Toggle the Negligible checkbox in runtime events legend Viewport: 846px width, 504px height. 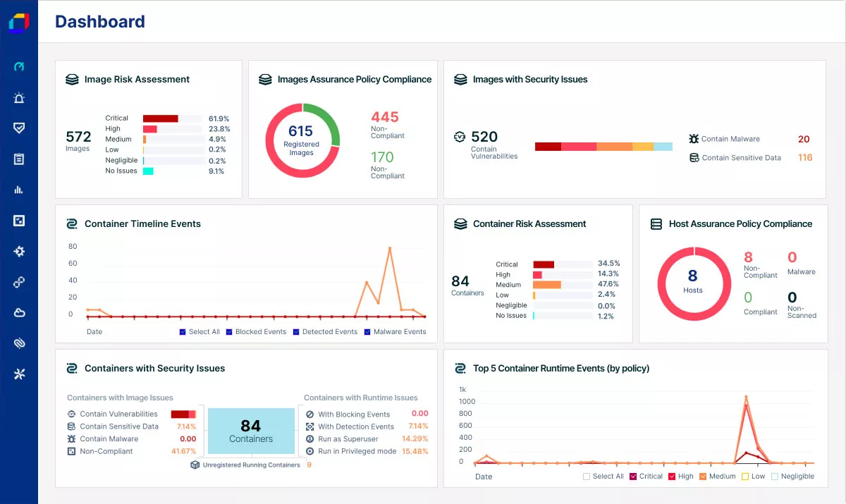click(x=775, y=477)
